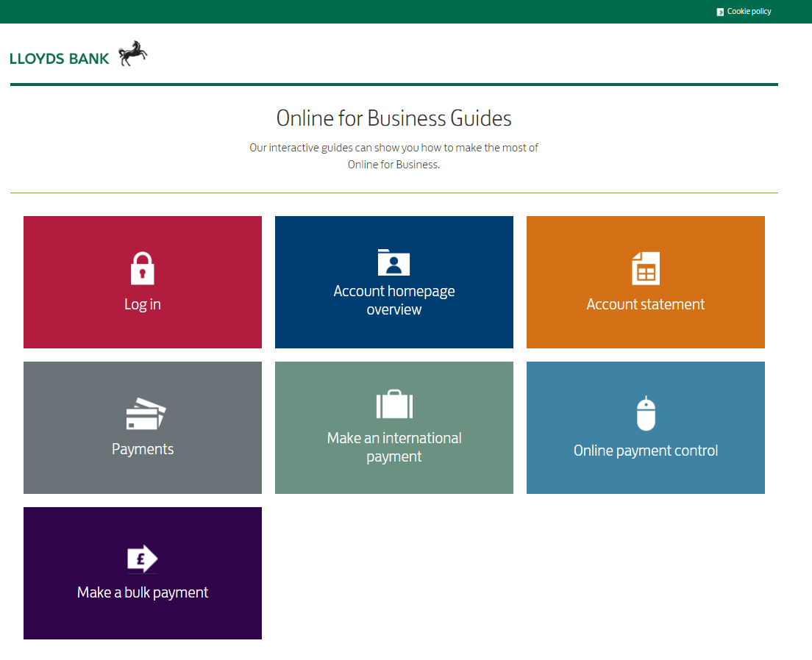Open the Make an international payment label
Viewport: 812px width, 660px height.
point(394,448)
